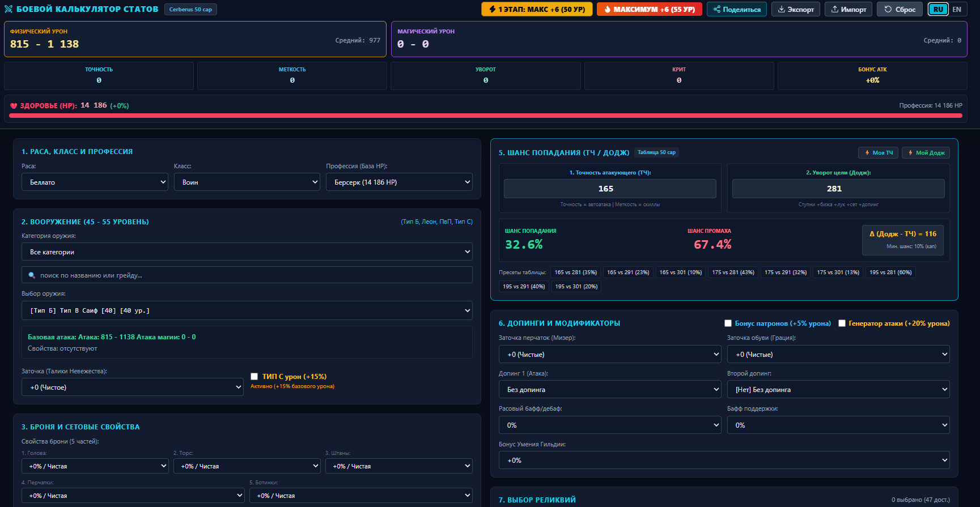980x507 pixels.
Task: Open the Раса dropdown showing Беллато
Action: click(95, 182)
